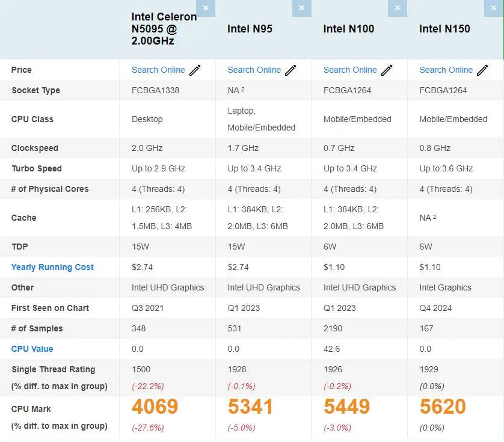Close the Intel N150 comparison column

tap(493, 8)
